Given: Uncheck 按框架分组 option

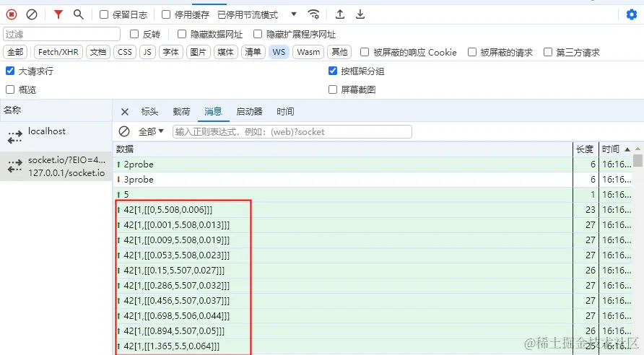Looking at the screenshot, I should [x=333, y=71].
